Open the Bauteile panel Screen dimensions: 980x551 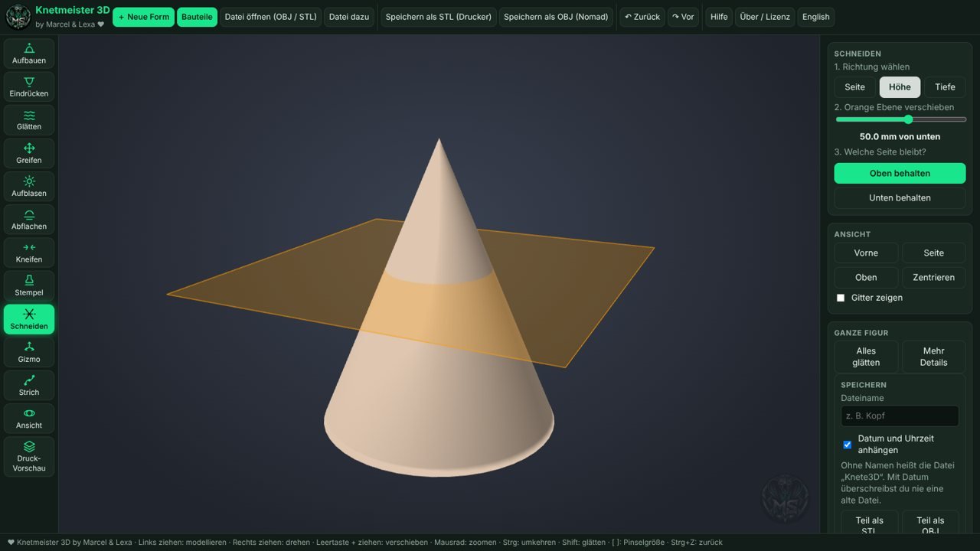pos(197,17)
